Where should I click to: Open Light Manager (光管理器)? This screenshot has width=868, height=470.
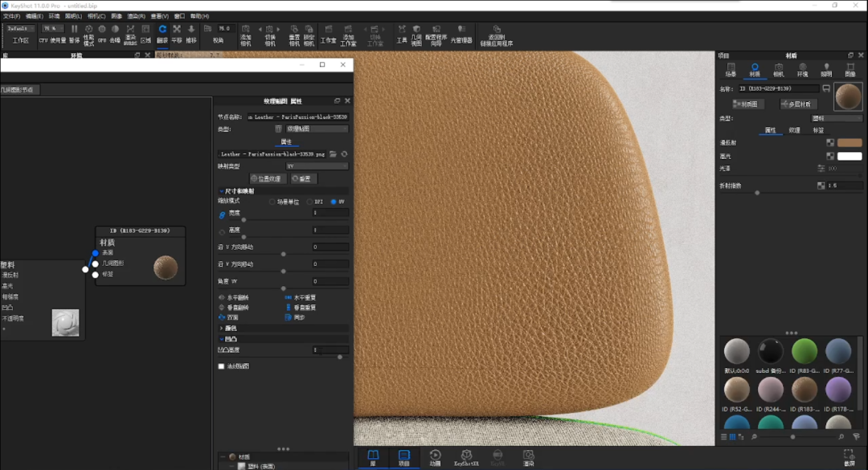[461, 34]
